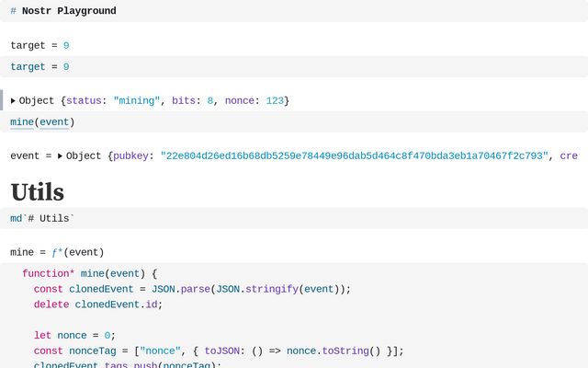Click the 'let nonce = 0;' line
Viewport: 588px width, 368px height.
(73, 336)
